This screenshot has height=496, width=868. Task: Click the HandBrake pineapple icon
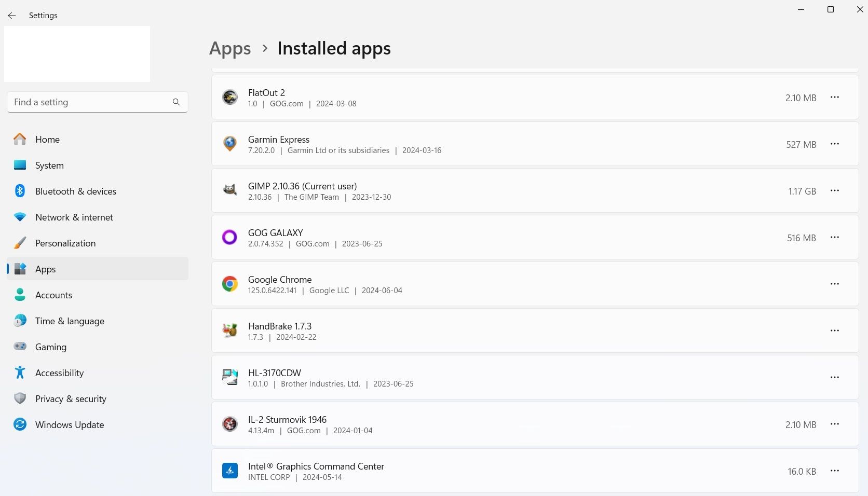pyautogui.click(x=230, y=330)
